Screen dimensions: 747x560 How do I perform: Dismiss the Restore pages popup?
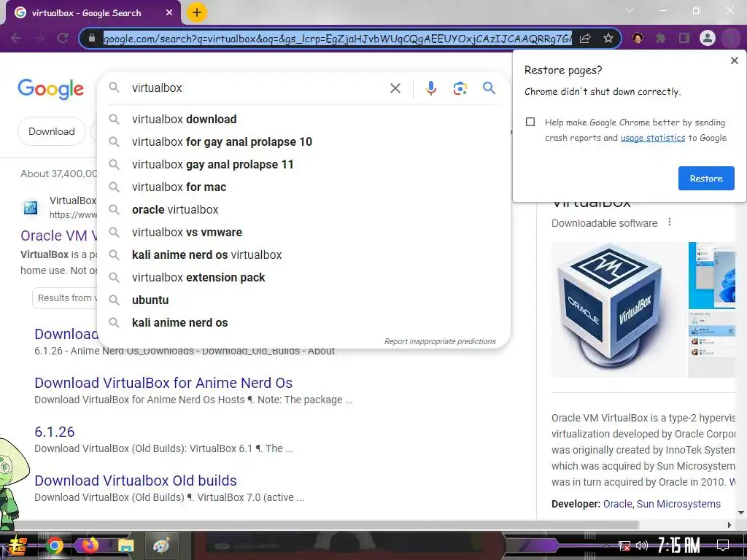[734, 61]
